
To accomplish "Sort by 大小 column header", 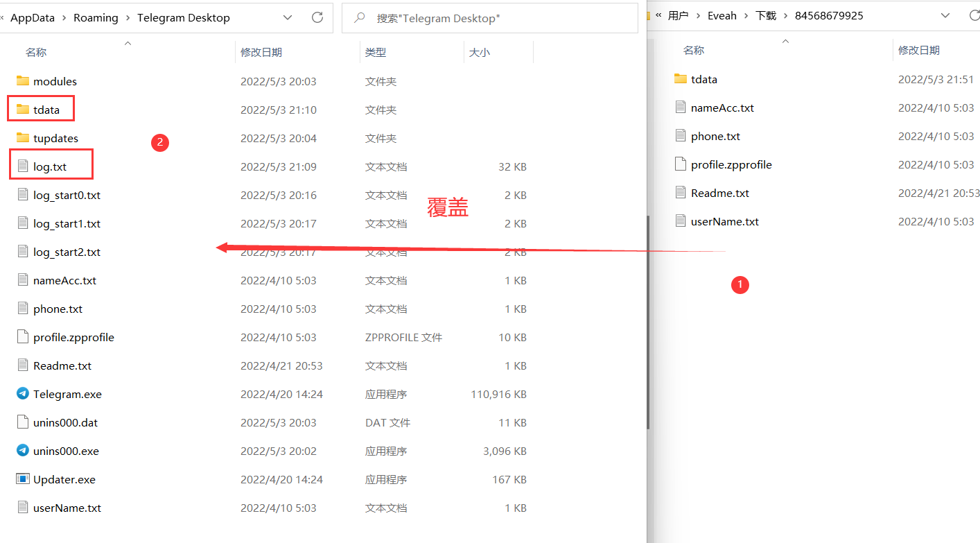I will [480, 52].
